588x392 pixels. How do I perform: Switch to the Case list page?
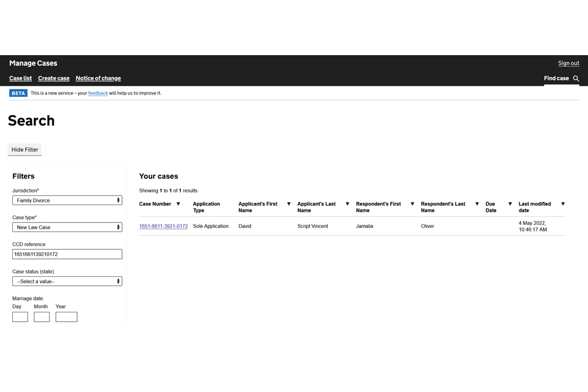click(x=20, y=78)
